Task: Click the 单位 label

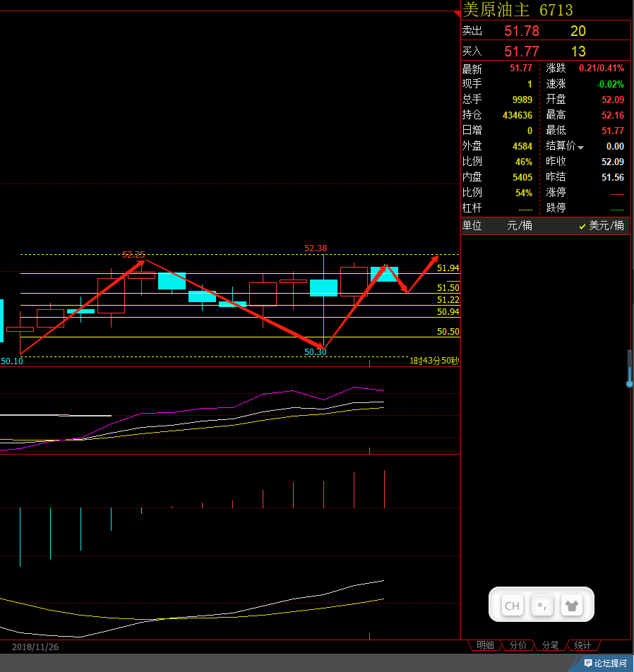Action: [x=472, y=225]
